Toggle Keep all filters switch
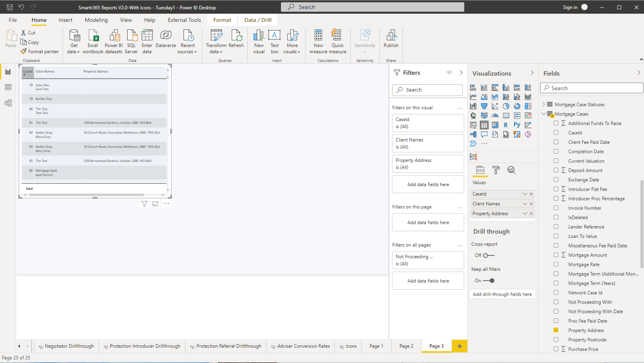Viewport: 644px width, 363px height. pos(489,280)
